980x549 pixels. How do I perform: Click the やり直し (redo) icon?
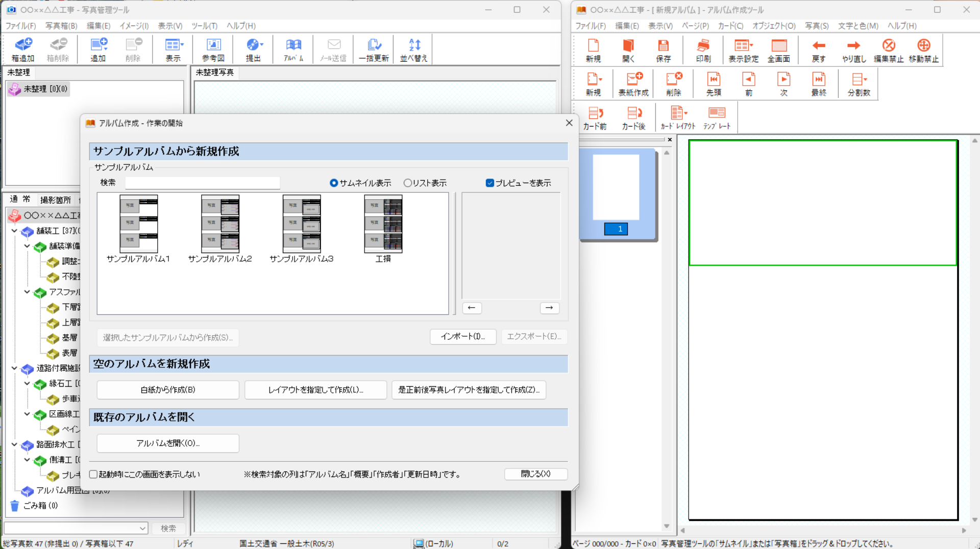pyautogui.click(x=853, y=49)
